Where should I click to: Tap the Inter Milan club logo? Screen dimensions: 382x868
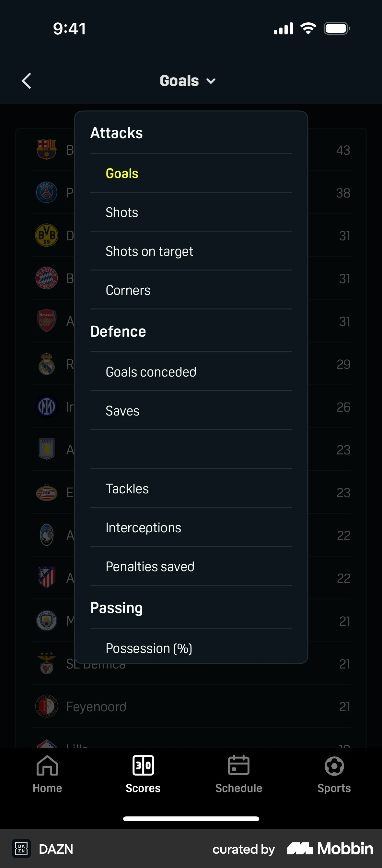click(x=47, y=406)
